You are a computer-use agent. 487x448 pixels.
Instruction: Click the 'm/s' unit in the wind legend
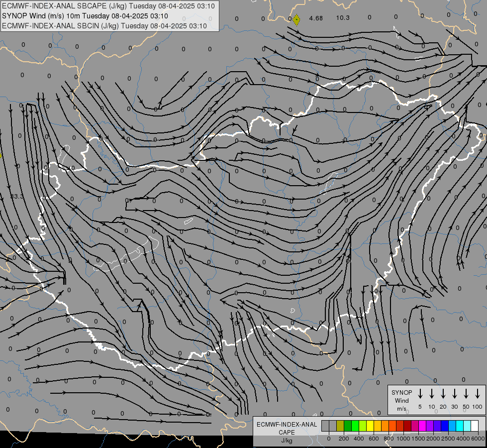click(401, 409)
